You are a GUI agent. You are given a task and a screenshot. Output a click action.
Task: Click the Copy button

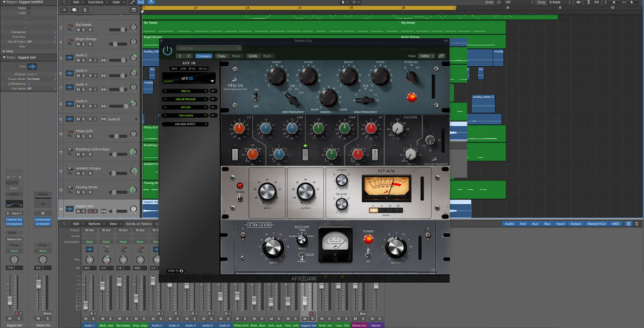[221, 56]
